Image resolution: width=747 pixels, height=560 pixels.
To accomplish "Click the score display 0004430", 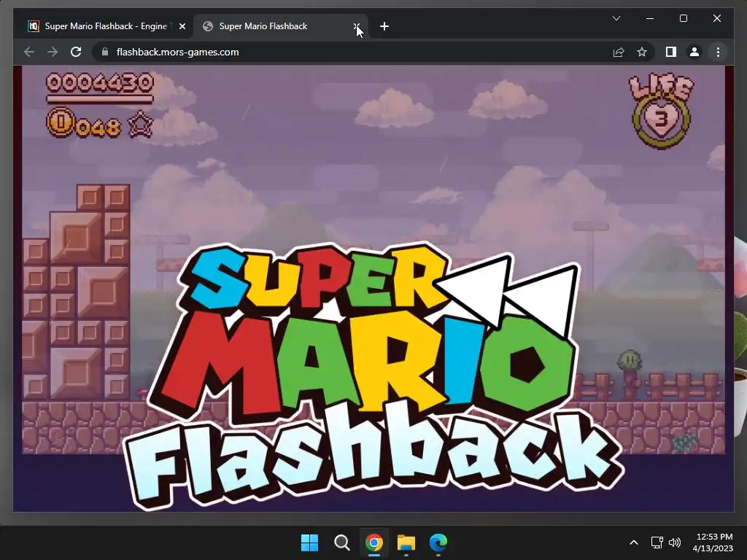I will [x=99, y=83].
